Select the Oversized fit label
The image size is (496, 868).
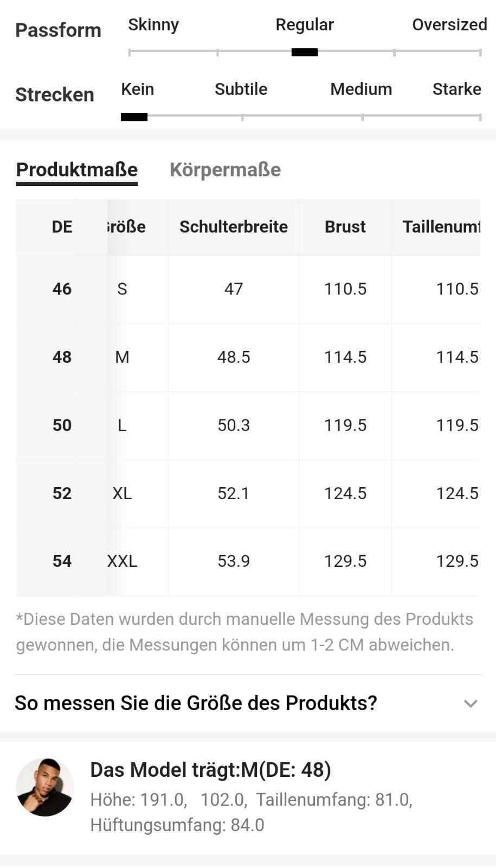[449, 25]
